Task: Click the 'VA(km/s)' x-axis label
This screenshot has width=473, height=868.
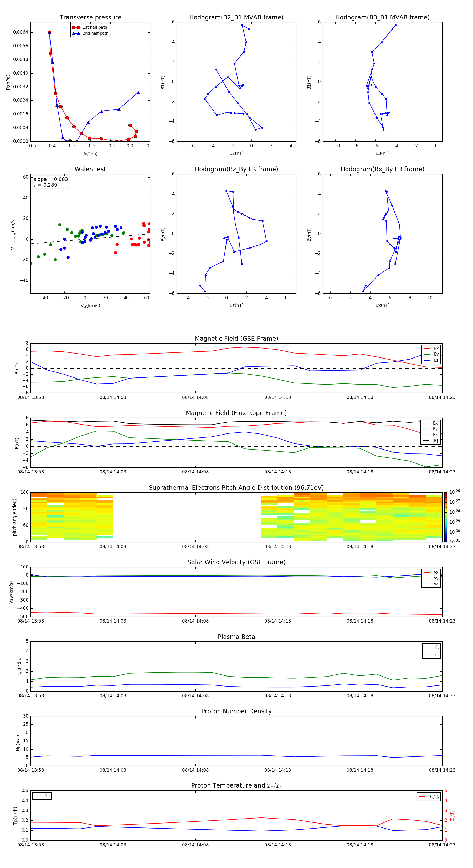Action: [x=90, y=306]
